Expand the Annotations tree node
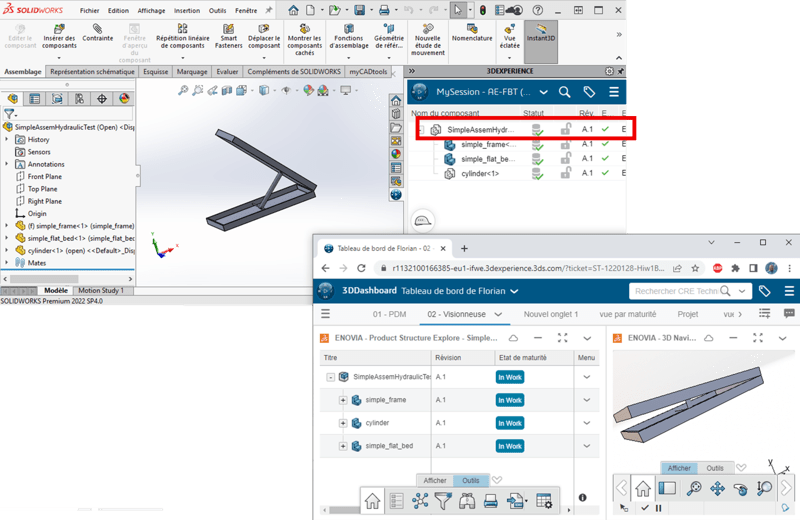 pyautogui.click(x=7, y=164)
